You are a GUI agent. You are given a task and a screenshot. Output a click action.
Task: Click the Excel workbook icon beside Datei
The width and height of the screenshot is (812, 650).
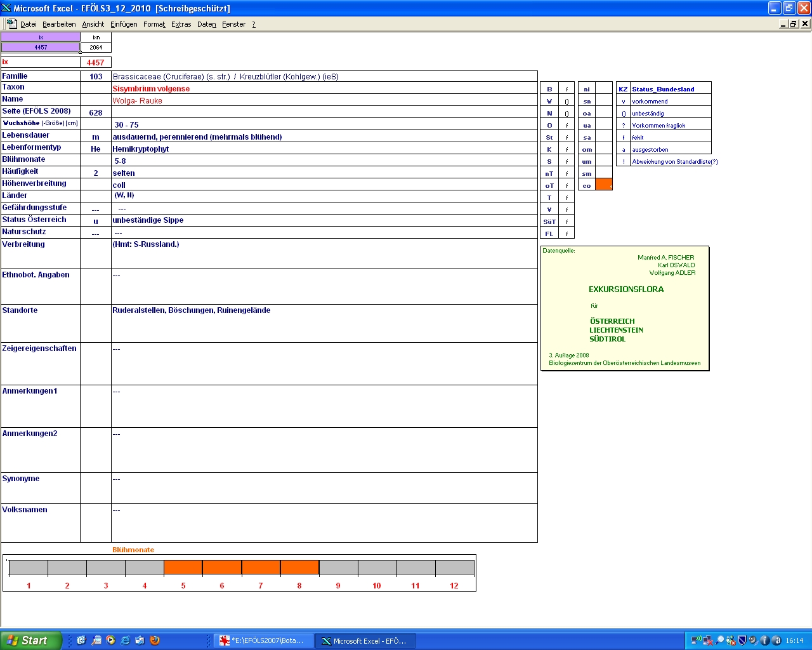coord(11,23)
